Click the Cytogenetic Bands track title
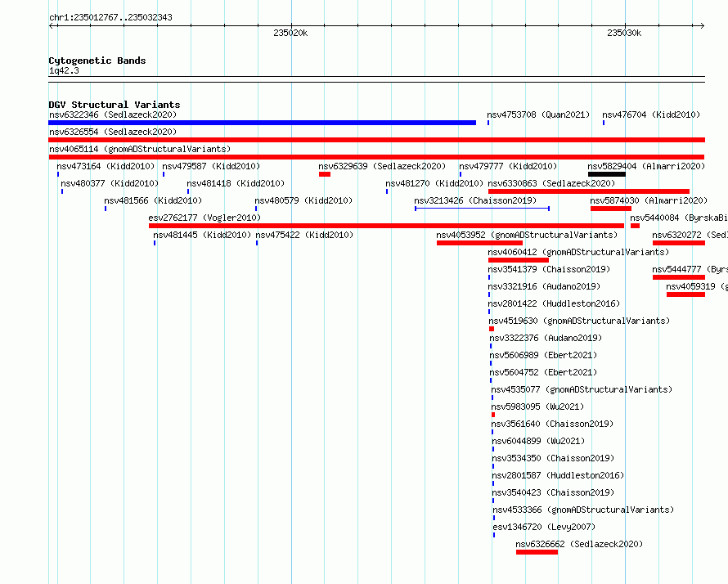 point(97,61)
